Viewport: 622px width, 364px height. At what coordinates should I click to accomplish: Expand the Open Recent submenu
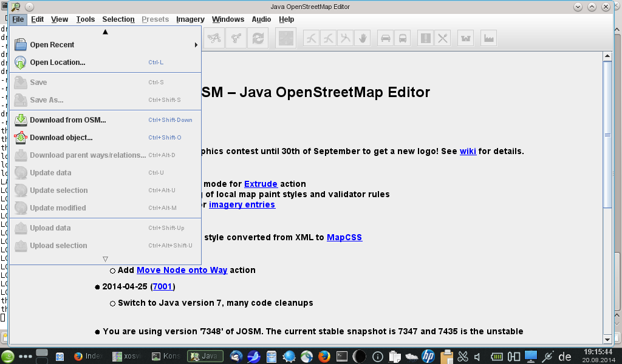tap(106, 45)
